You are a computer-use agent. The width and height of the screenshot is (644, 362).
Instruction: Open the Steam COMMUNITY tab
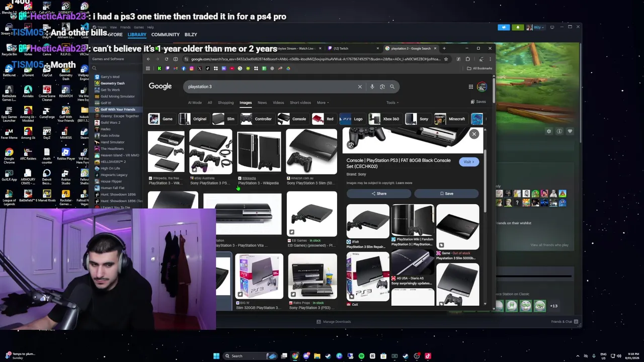166,35
